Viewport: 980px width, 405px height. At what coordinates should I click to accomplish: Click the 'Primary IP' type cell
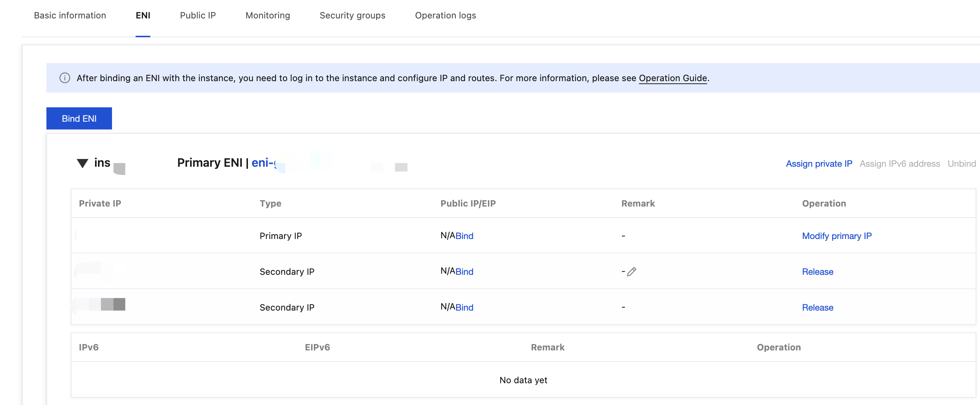tap(281, 236)
